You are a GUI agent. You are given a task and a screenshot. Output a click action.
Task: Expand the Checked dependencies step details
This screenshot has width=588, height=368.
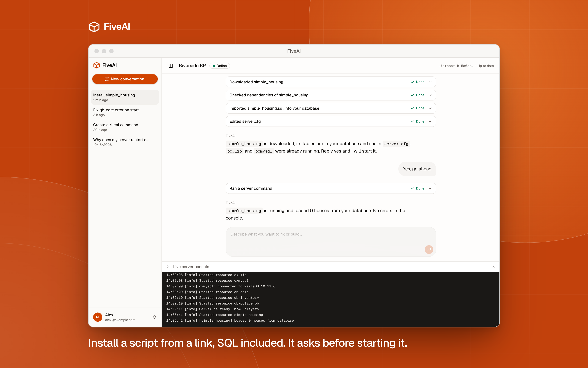(x=430, y=95)
